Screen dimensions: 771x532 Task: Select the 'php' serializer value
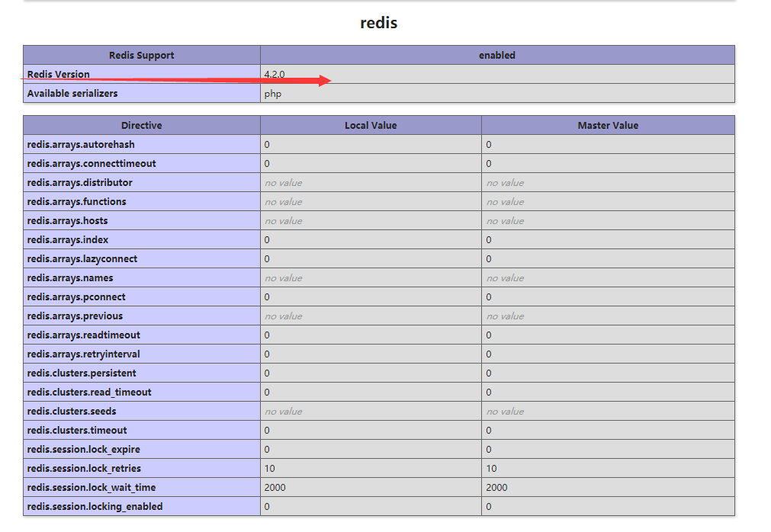click(273, 94)
